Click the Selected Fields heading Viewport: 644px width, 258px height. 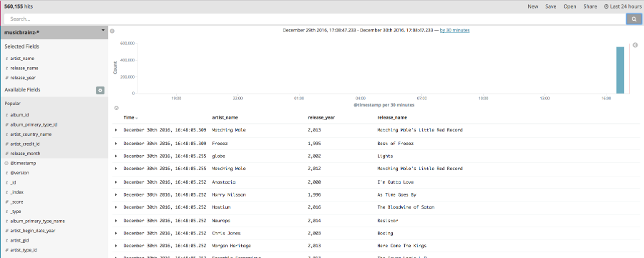coord(21,46)
